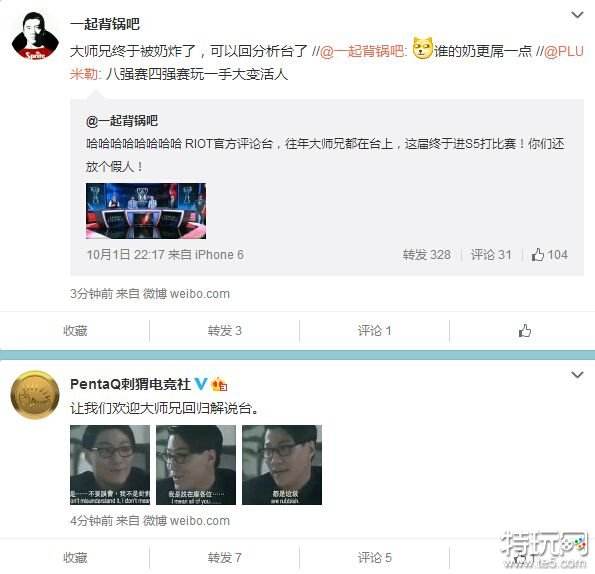
Task: Open third PentaQ thumbnail captioned 都是垃圾
Action: pyautogui.click(x=282, y=465)
